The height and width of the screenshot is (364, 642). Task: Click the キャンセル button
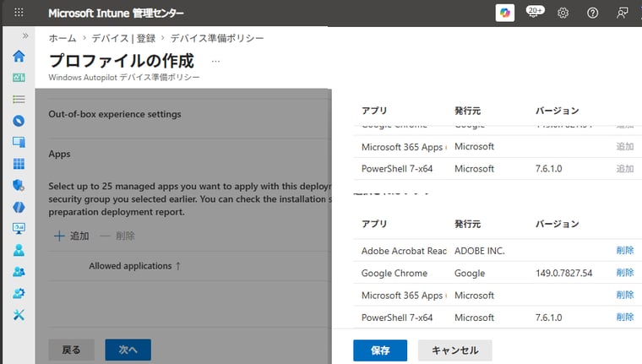tap(454, 350)
